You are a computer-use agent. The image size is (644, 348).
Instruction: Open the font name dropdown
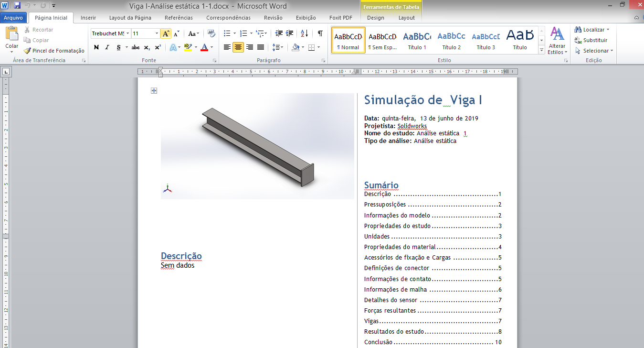pyautogui.click(x=128, y=33)
